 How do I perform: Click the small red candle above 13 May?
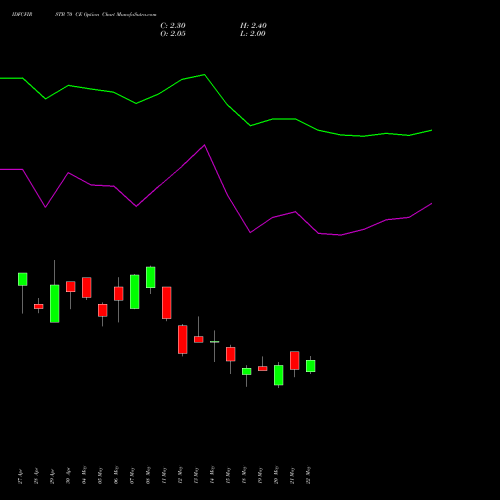199,339
